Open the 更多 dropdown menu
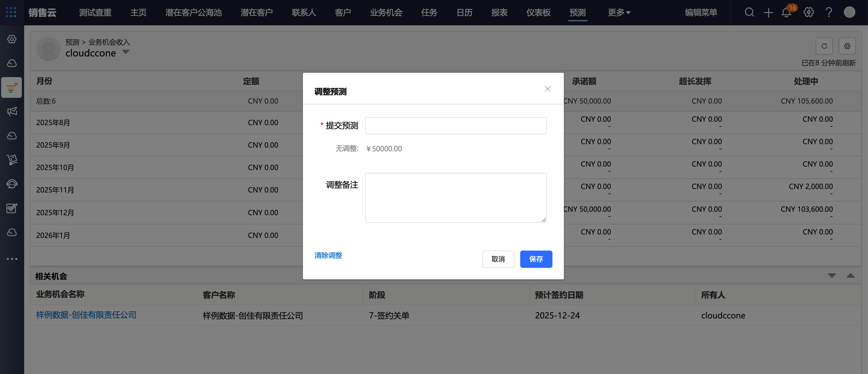 point(619,13)
